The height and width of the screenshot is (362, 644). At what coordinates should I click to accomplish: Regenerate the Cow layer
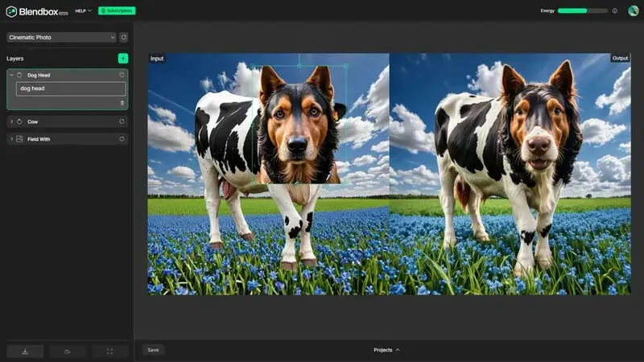click(122, 121)
